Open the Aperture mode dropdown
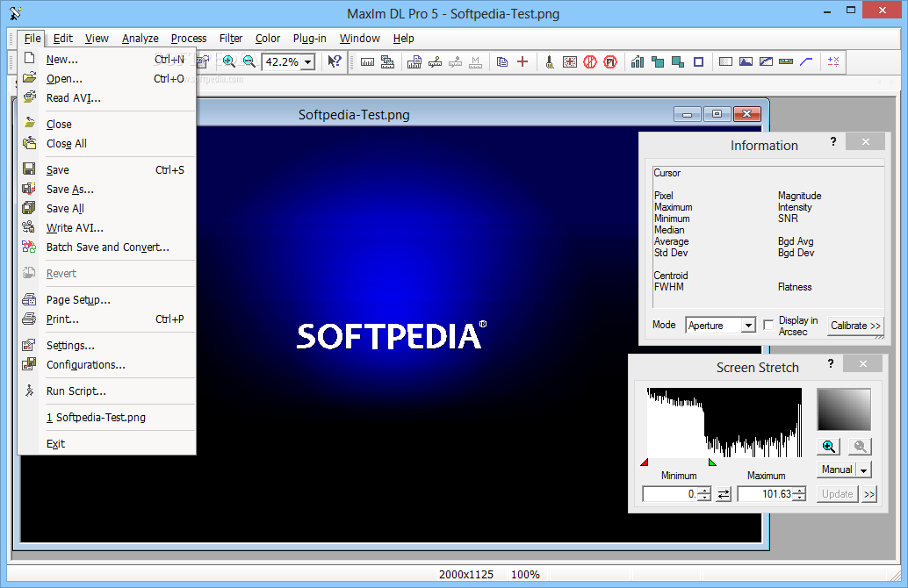 [x=749, y=326]
